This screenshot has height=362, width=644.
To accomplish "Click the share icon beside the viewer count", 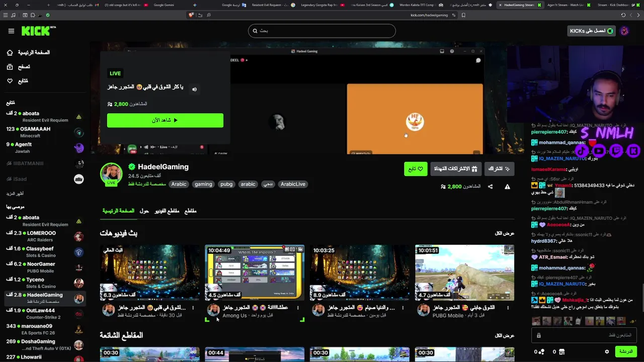I will pos(490,187).
